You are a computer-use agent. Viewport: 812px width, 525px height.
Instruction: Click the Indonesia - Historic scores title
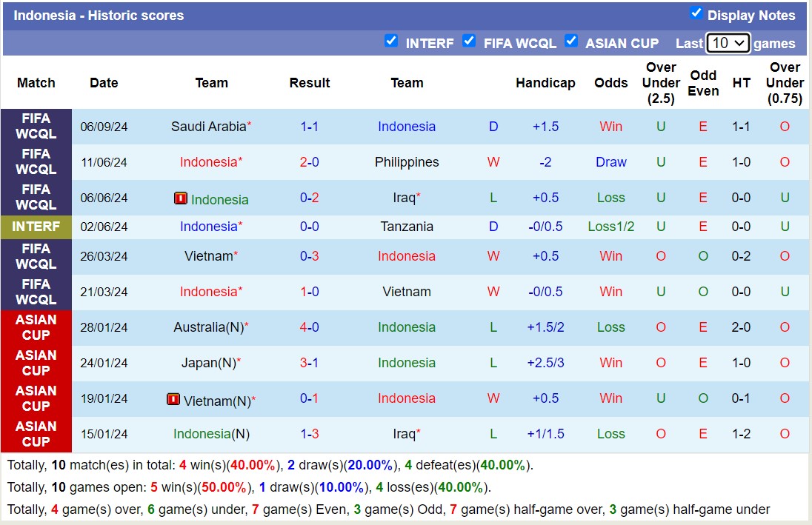point(99,16)
